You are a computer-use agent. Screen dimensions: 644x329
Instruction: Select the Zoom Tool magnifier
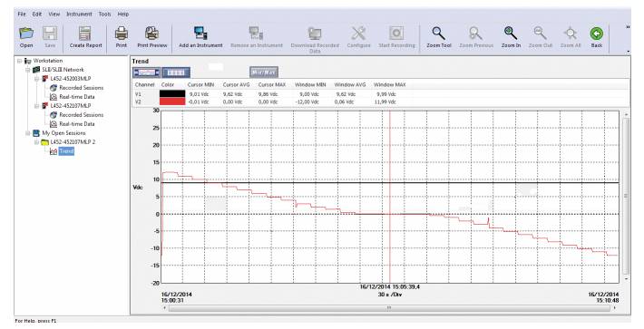click(439, 34)
